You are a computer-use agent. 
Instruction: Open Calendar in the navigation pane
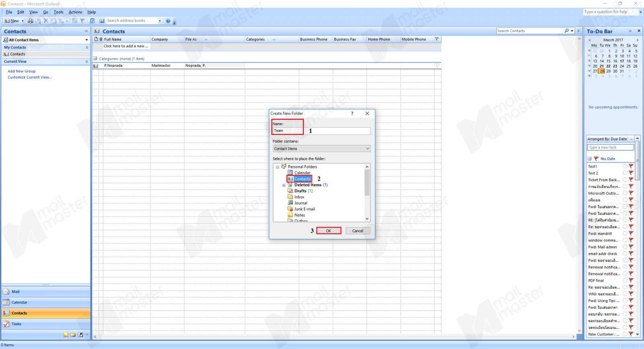click(x=46, y=302)
